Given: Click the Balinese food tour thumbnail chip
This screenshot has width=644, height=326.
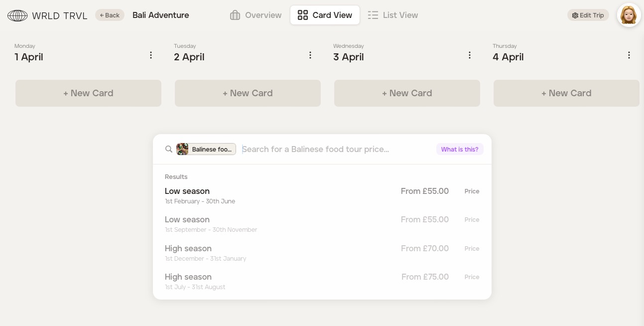Looking at the screenshot, I should point(206,149).
